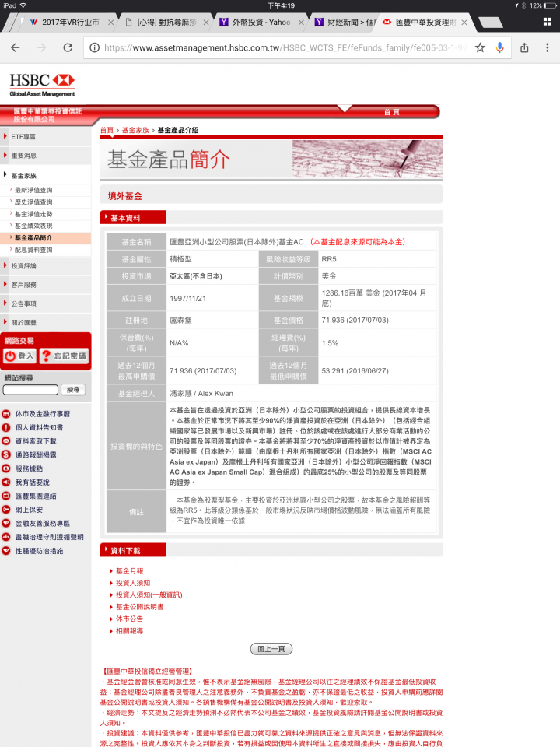Open the 投資人須知 download link
The image size is (560, 747).
133,583
